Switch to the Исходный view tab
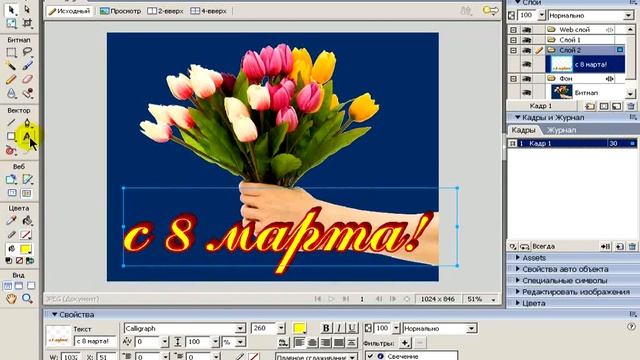This screenshot has height=360, width=640. (x=69, y=11)
